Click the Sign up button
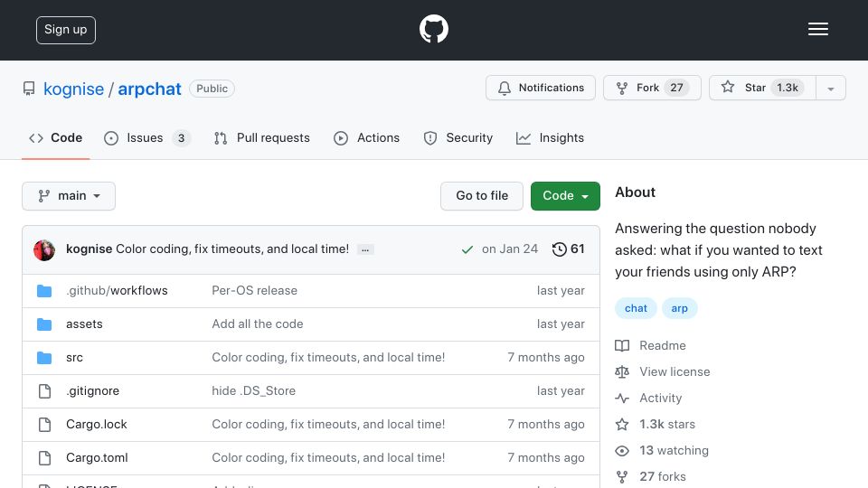Screen dimensions: 868x488 click(66, 30)
